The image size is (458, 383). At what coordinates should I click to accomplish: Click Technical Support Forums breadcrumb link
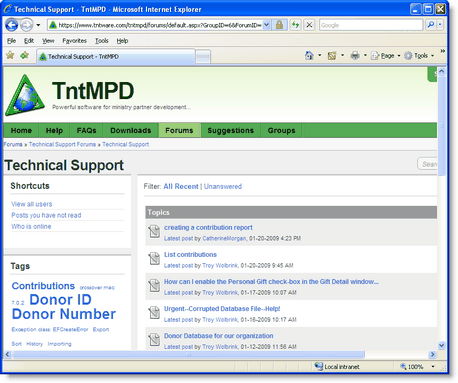[62, 144]
